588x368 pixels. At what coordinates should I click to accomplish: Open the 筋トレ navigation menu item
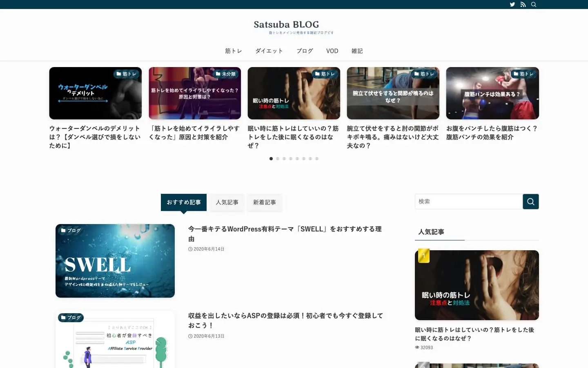[233, 51]
